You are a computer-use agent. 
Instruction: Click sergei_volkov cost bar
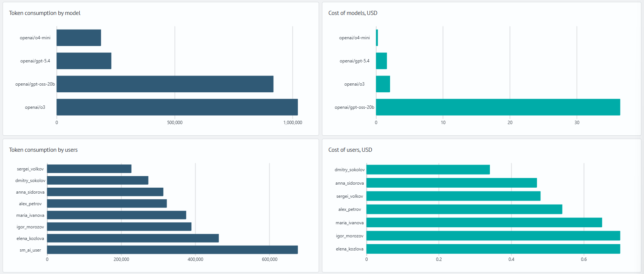[454, 196]
